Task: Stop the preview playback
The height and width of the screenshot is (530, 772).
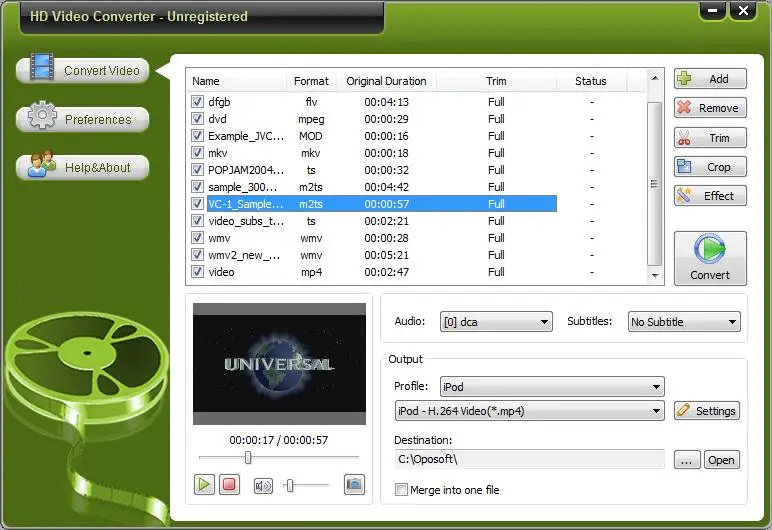Action: tap(229, 485)
